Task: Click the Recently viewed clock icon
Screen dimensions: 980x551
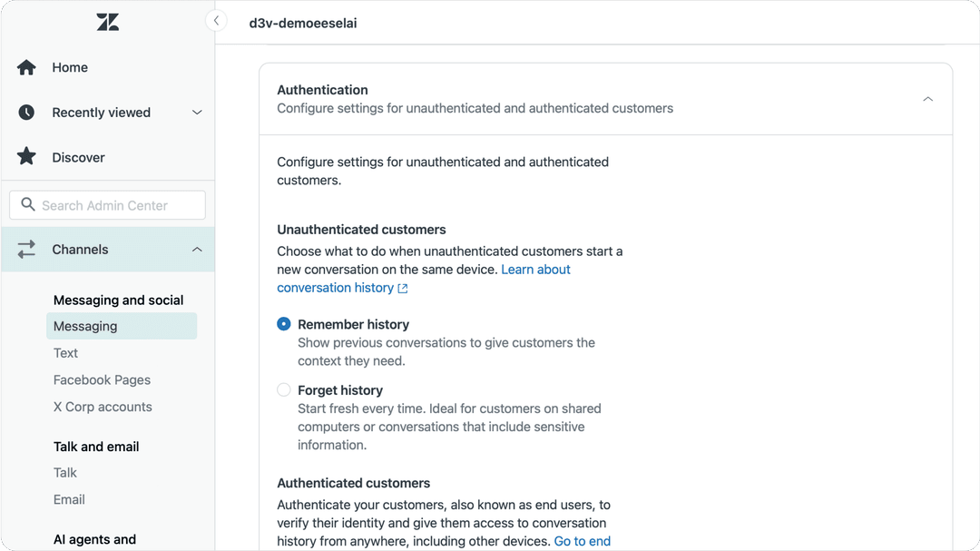Action: [x=25, y=112]
